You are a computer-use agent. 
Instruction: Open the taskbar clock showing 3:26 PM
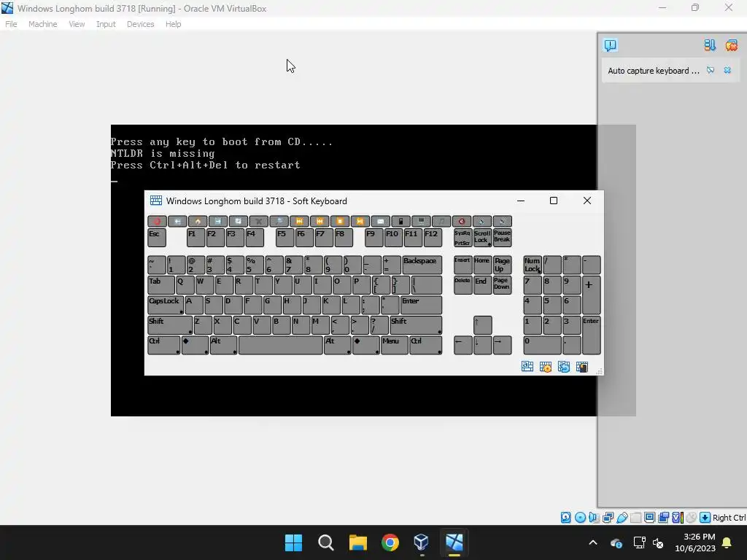click(x=694, y=542)
